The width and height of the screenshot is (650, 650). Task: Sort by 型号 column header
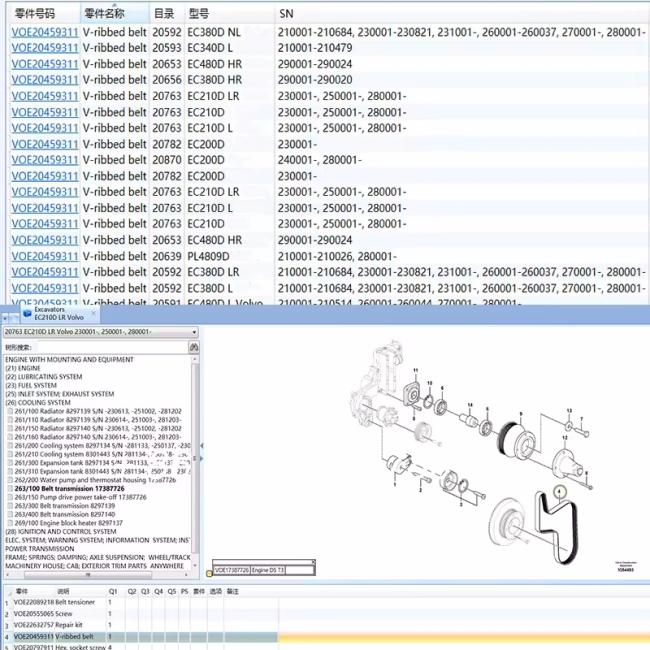[x=199, y=14]
